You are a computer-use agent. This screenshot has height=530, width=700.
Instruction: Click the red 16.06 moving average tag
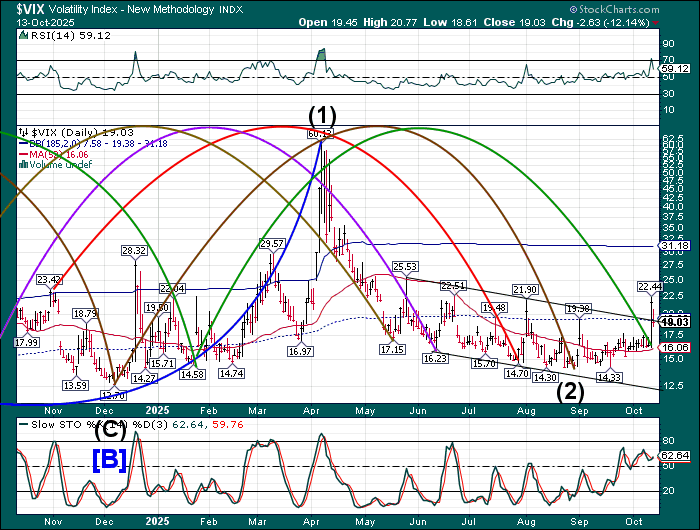(x=677, y=347)
